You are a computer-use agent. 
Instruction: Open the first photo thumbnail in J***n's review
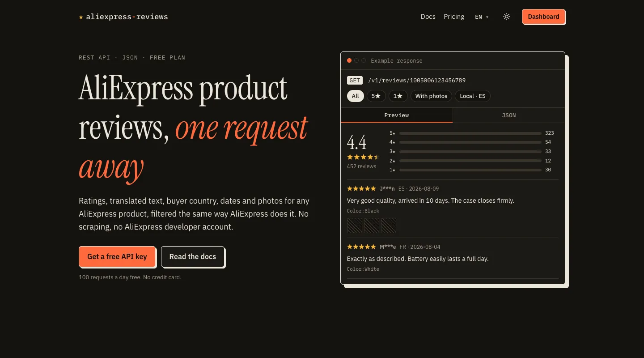coord(355,226)
